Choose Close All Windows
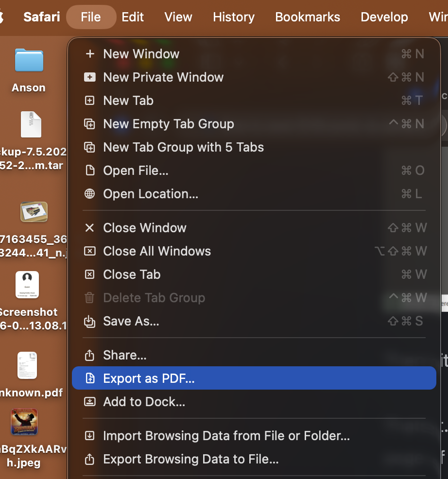Screen dimensions: 448x479 [254, 251]
